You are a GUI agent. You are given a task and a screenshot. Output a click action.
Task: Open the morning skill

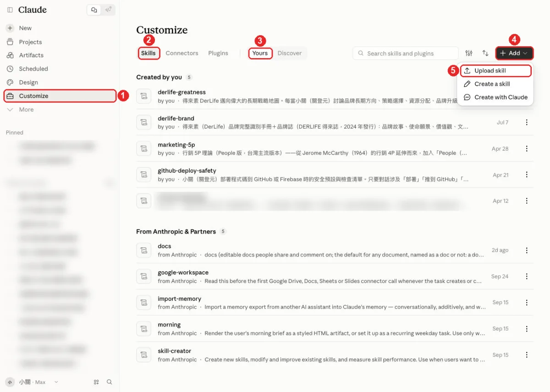point(335,328)
